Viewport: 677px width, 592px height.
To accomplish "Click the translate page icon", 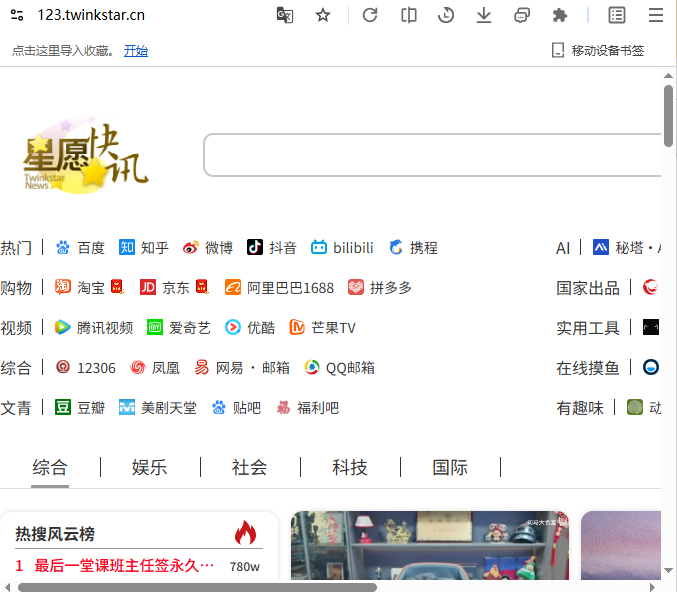I will click(x=285, y=15).
